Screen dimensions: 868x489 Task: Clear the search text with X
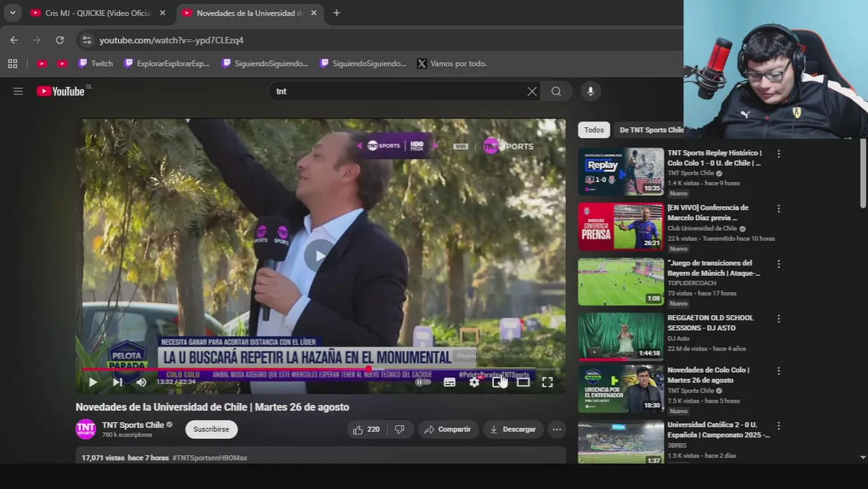(532, 91)
